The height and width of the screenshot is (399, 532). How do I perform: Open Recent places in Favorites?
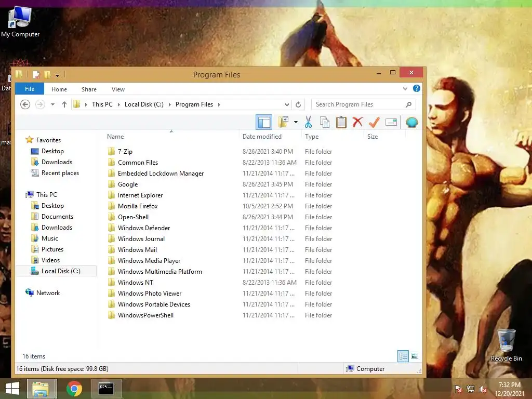60,173
